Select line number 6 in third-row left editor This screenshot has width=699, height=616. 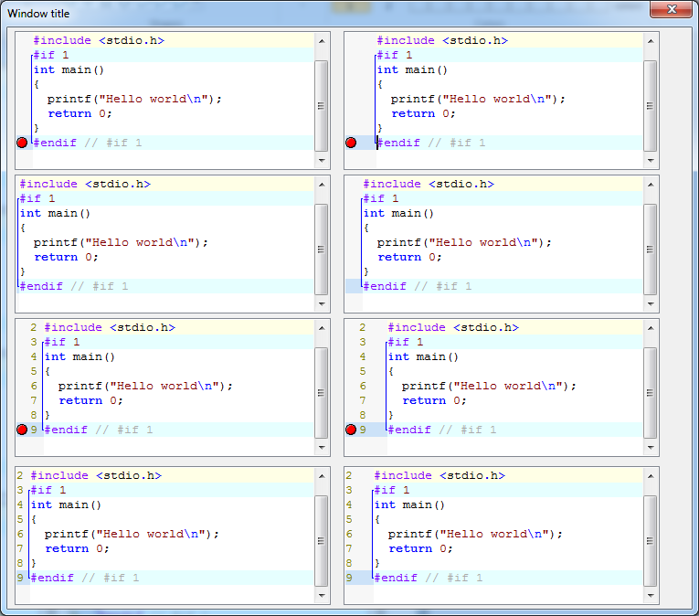[x=34, y=386]
